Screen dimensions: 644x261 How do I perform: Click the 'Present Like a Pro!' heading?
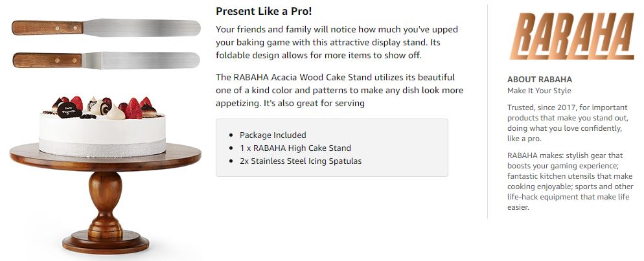click(x=264, y=11)
